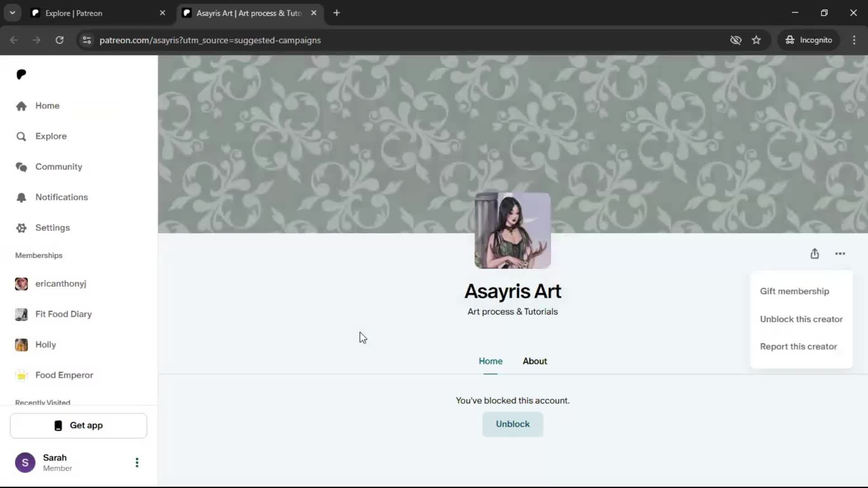The width and height of the screenshot is (868, 488).
Task: Click Food Emperor crown avatar
Action: [21, 375]
